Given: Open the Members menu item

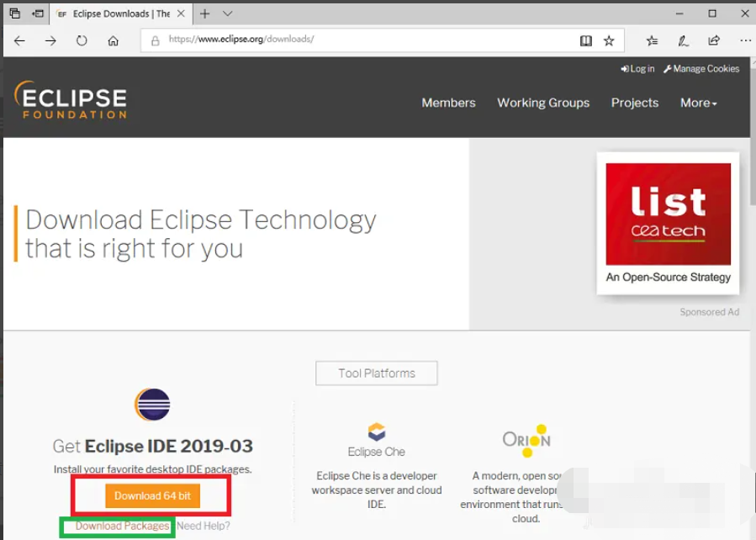Looking at the screenshot, I should 448,103.
